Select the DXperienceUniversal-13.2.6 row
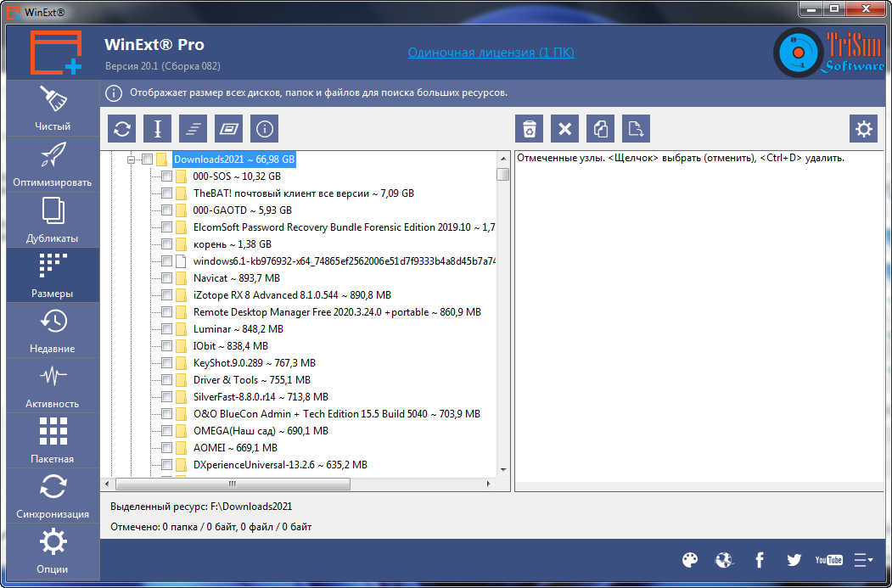The height and width of the screenshot is (588, 892). click(x=280, y=465)
